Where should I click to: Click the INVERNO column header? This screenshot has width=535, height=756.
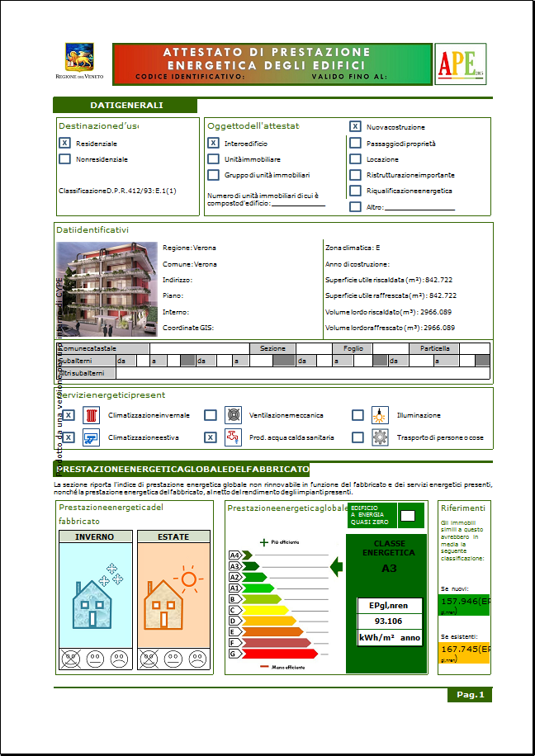(x=95, y=536)
